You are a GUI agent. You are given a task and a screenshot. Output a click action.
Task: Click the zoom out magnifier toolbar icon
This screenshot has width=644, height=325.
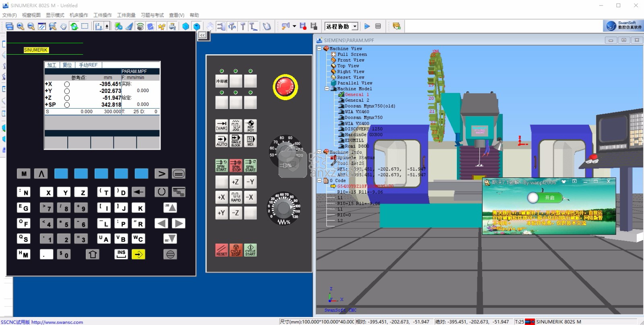31,27
